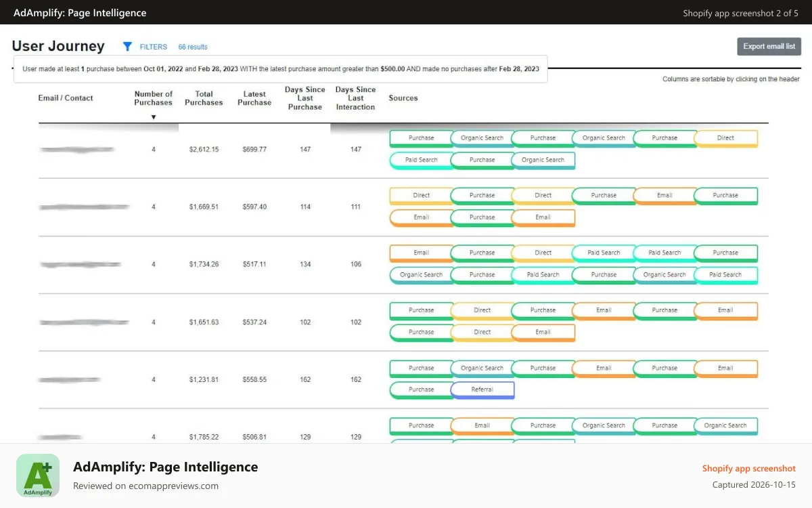Click the blue filter funnel icon

[127, 47]
